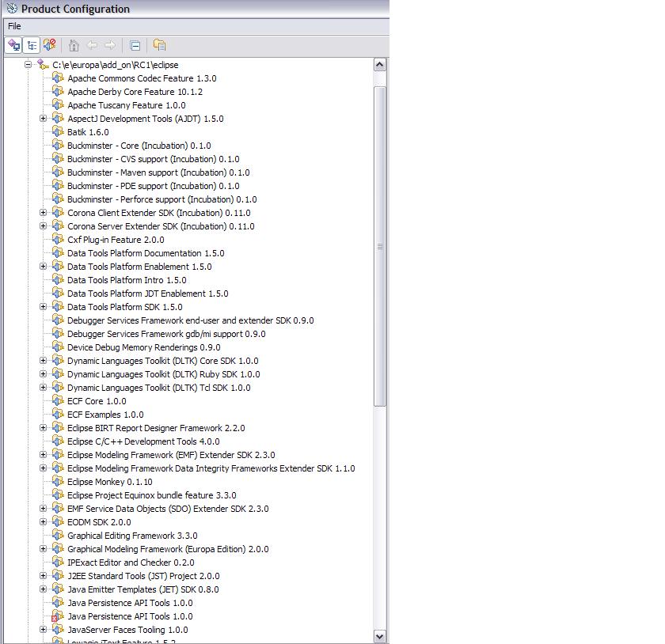
Task: Expand J2EE Standard Tools (JST) Project node
Action: point(43,576)
